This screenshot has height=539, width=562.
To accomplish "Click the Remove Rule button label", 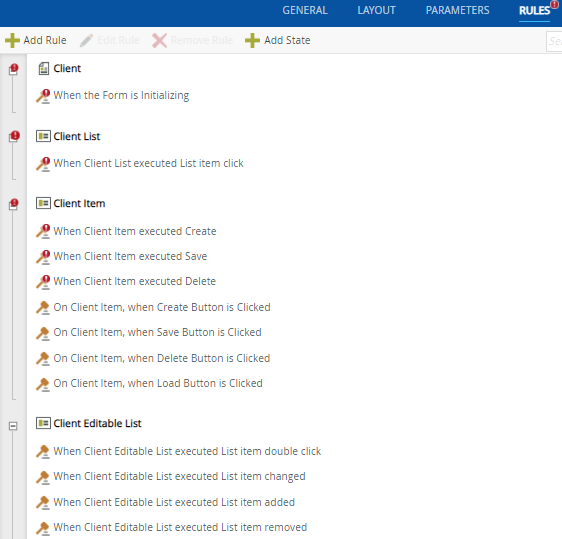I will point(202,40).
